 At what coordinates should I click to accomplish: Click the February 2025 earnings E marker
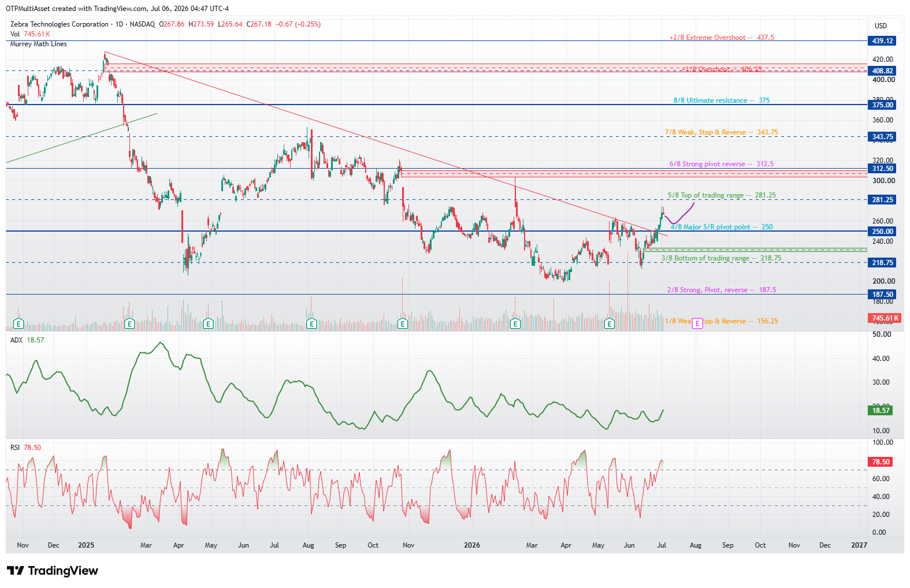tap(129, 324)
